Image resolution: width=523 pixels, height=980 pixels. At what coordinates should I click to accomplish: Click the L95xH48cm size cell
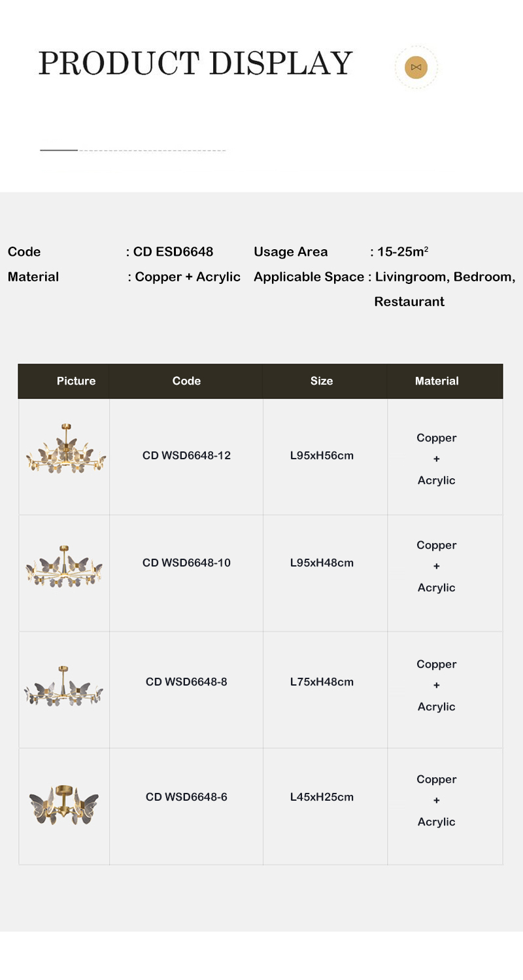click(322, 563)
